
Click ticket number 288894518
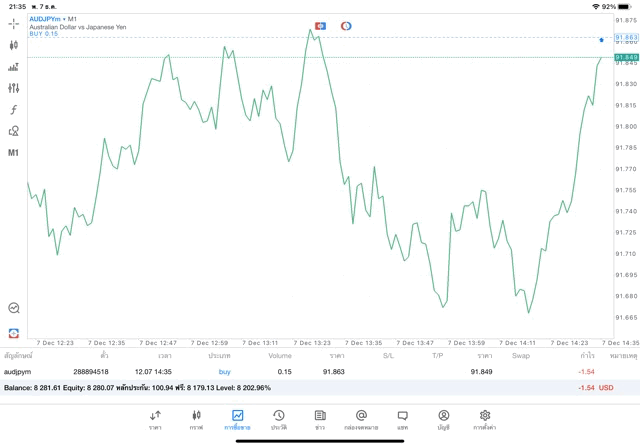pos(91,371)
